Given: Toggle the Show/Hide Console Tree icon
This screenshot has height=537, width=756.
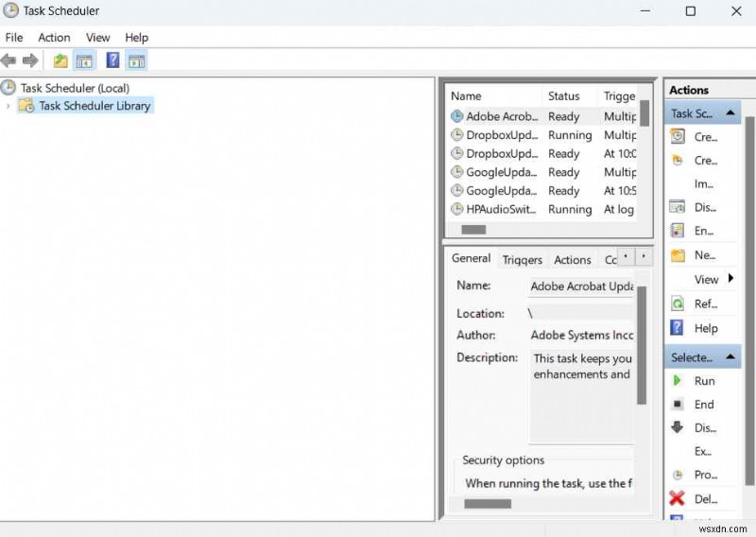Looking at the screenshot, I should pyautogui.click(x=85, y=61).
